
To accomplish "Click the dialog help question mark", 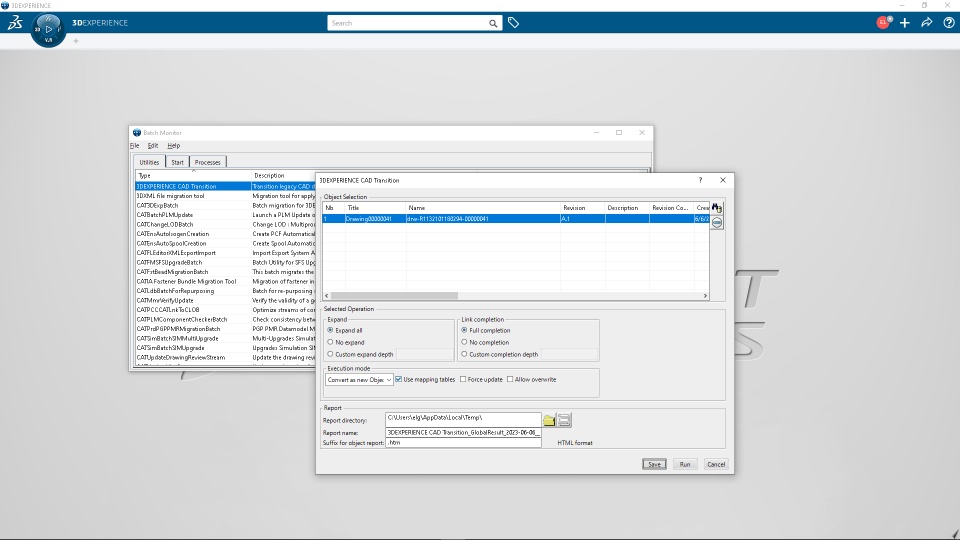I will click(x=700, y=180).
